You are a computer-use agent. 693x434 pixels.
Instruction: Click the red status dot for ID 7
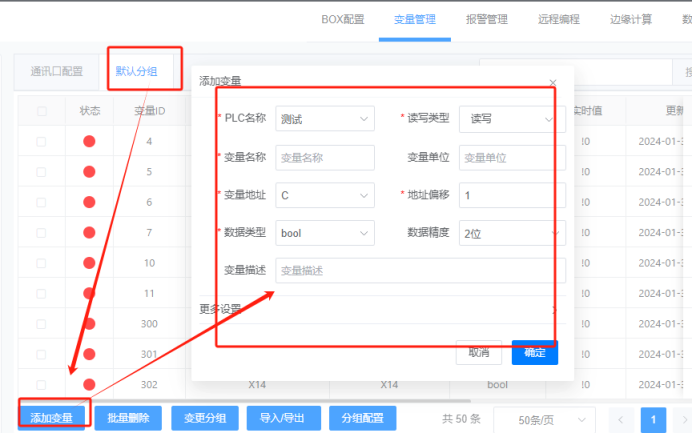point(89,232)
